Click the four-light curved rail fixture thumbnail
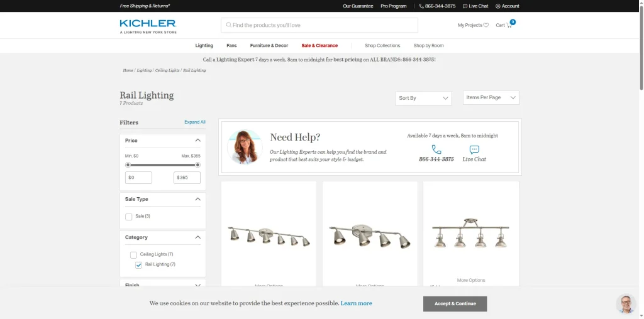Image resolution: width=644 pixels, height=319 pixels. tap(370, 235)
